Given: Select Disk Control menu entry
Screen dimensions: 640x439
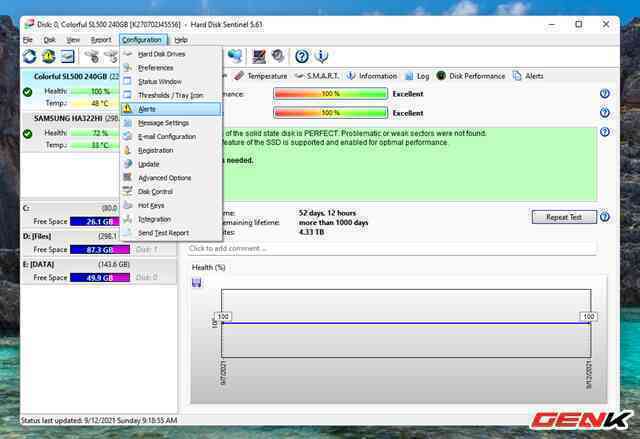Looking at the screenshot, I should coord(171,192).
